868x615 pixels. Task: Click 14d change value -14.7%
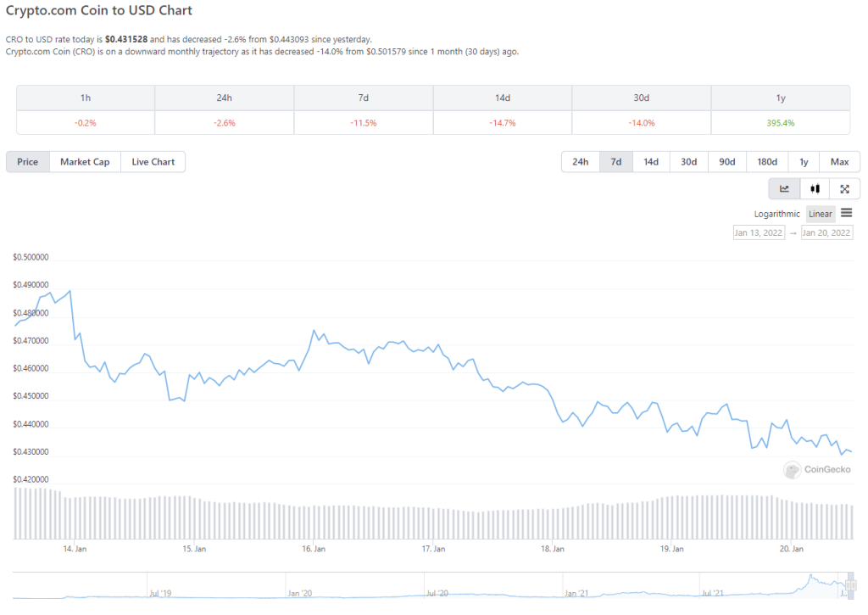pos(502,123)
